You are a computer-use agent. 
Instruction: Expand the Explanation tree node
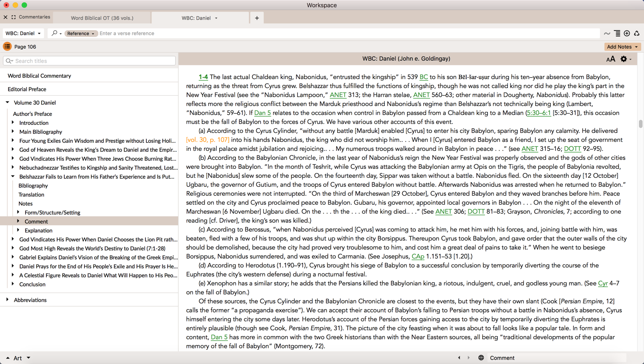click(x=18, y=230)
